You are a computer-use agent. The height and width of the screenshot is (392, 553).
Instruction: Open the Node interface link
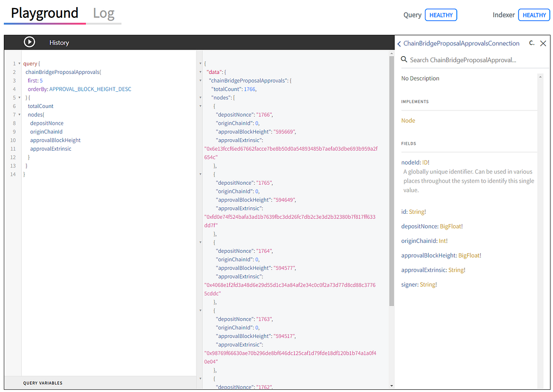tap(408, 120)
